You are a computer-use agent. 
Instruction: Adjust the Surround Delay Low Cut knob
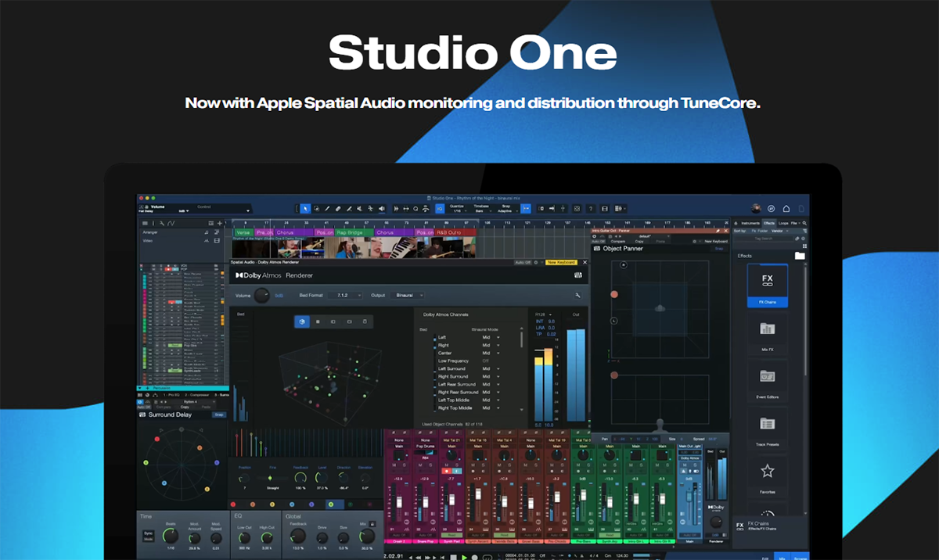pyautogui.click(x=244, y=537)
